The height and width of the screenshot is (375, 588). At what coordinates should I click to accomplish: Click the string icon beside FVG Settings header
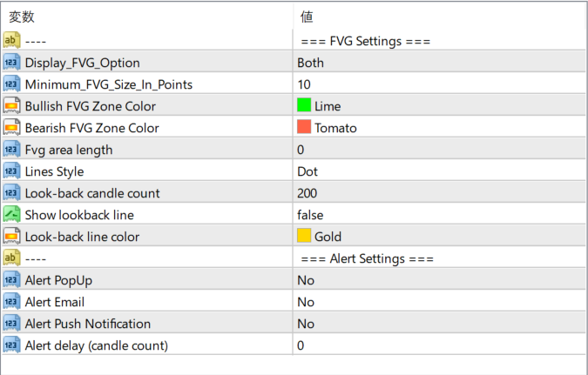pos(12,41)
